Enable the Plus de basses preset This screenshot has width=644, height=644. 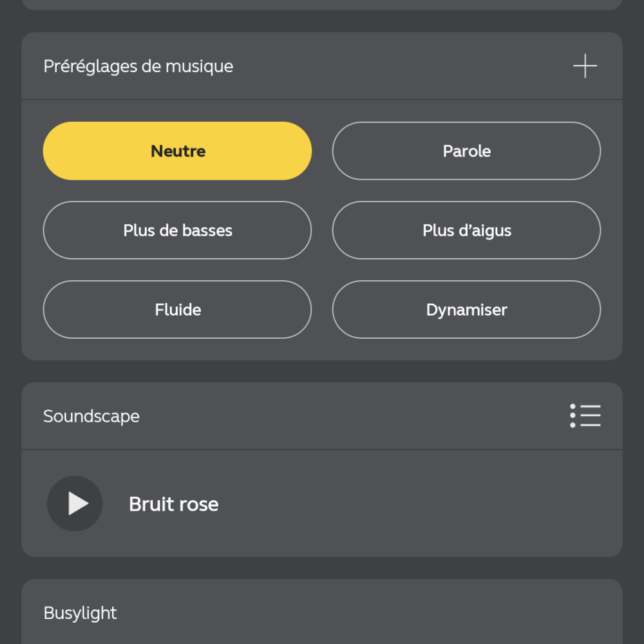[x=178, y=230]
